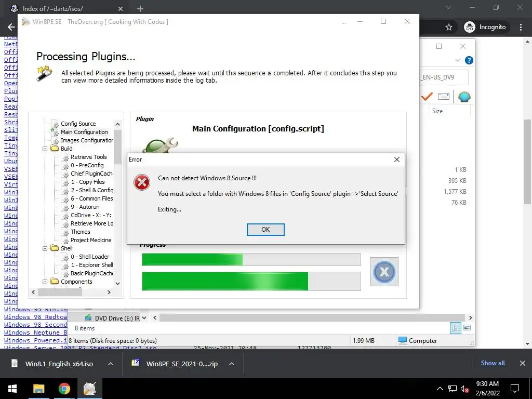Select Config Source in plugin tree
The width and height of the screenshot is (532, 399).
tap(78, 124)
